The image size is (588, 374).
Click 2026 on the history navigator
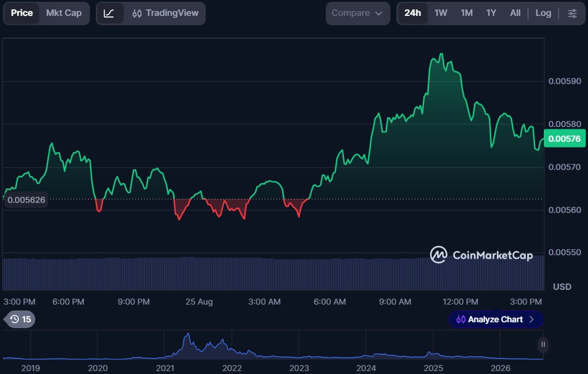(x=500, y=368)
